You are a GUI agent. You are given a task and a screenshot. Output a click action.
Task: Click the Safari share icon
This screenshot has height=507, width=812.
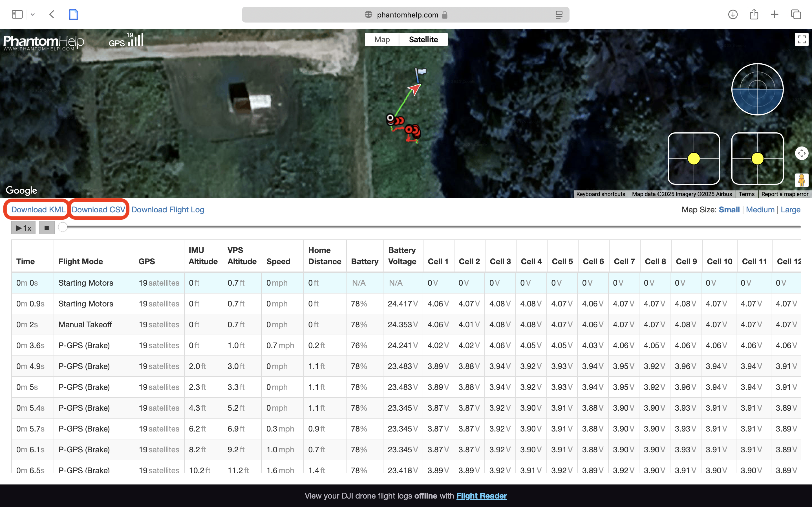[x=754, y=14]
